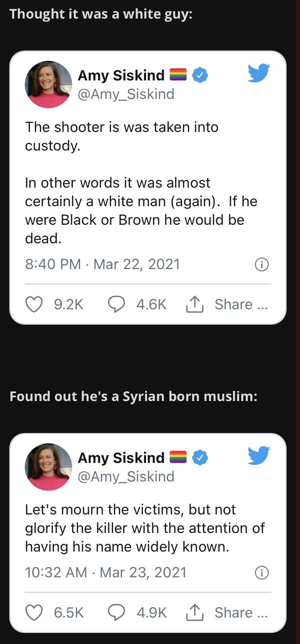
Task: Click the share arrow icon in second tweet
Action: [x=195, y=612]
